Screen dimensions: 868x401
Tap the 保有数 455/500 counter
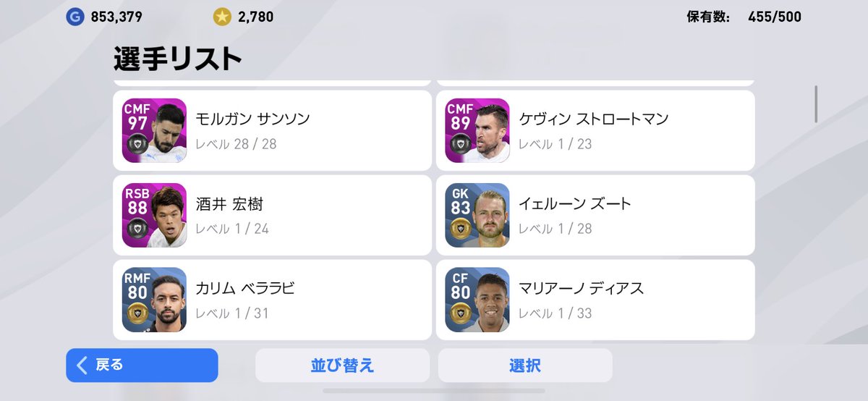[x=744, y=17]
